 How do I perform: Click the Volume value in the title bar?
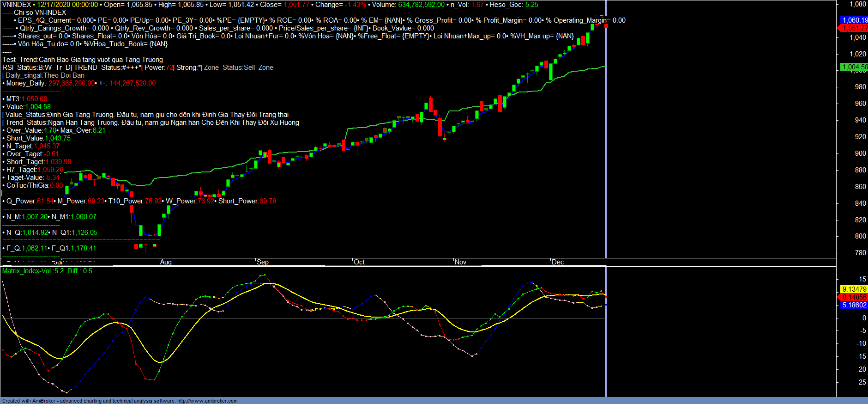421,5
